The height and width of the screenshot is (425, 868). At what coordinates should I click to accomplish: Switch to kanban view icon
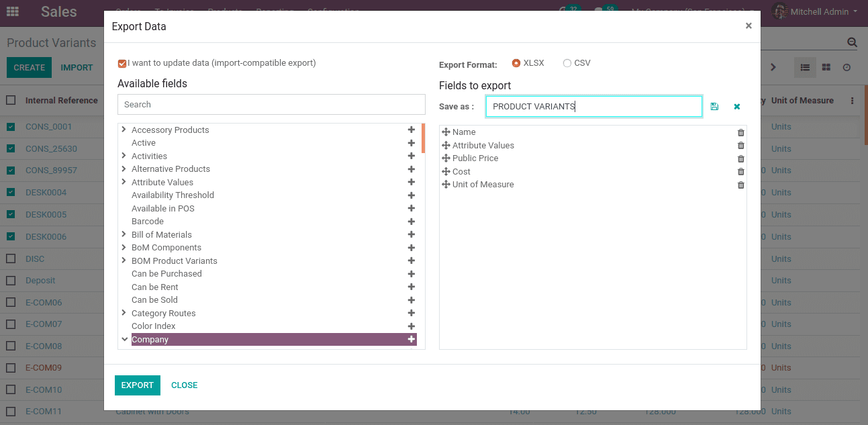click(x=826, y=67)
